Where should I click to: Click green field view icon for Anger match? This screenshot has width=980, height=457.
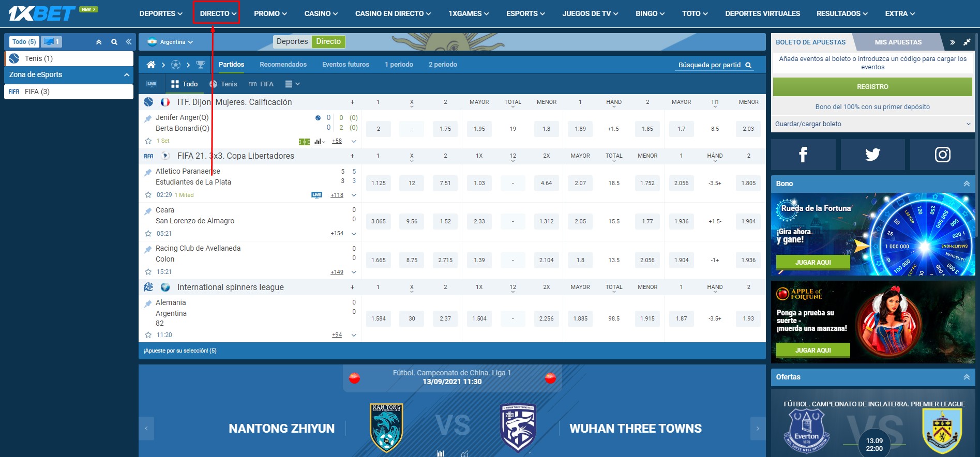[x=304, y=142]
